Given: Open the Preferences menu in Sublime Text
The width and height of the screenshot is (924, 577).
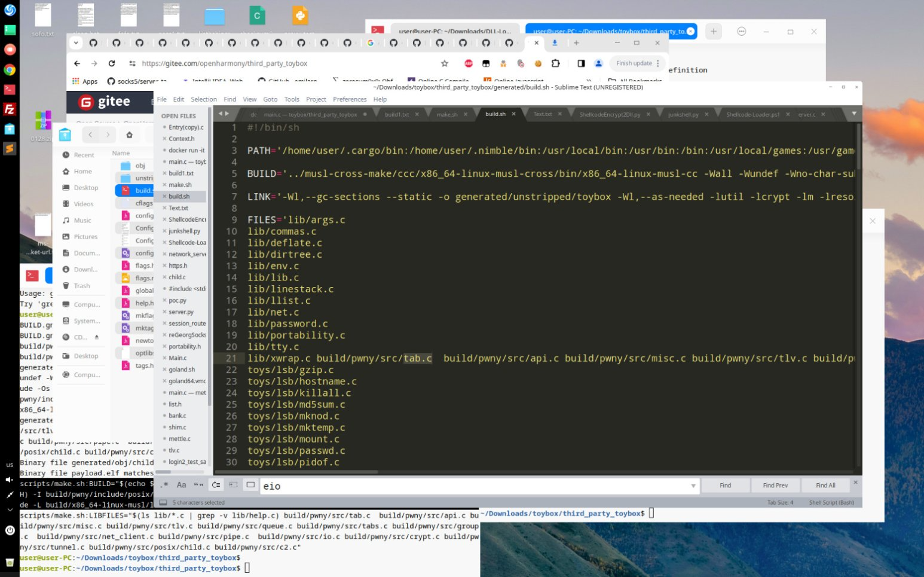Looking at the screenshot, I should [x=350, y=99].
